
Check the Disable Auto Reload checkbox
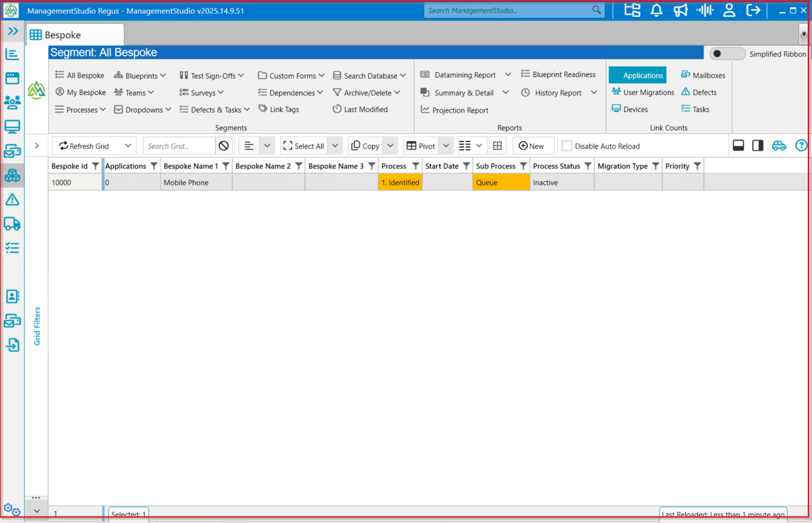click(x=567, y=146)
